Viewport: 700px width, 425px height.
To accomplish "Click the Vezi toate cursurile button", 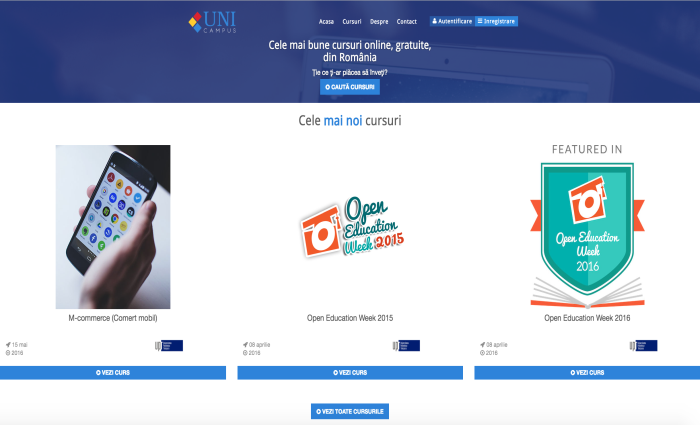I will click(350, 411).
